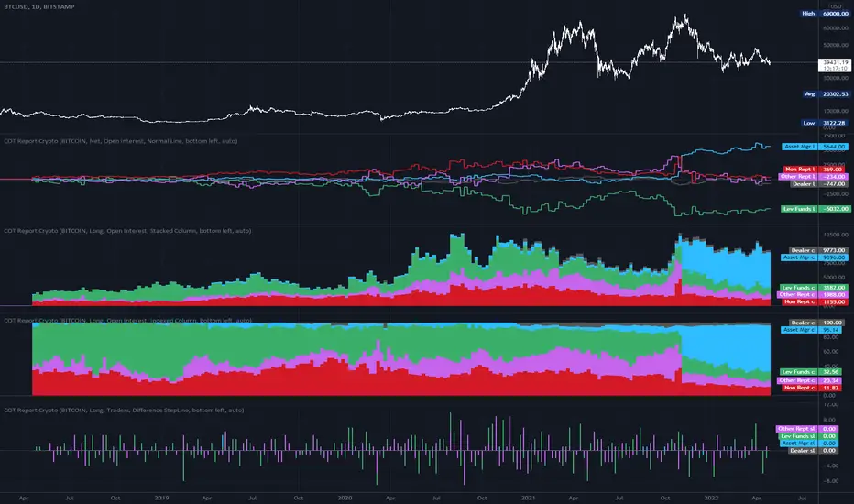Click the Lev Funds c 3182.00 label
This screenshot has width=854, height=504.
[815, 287]
